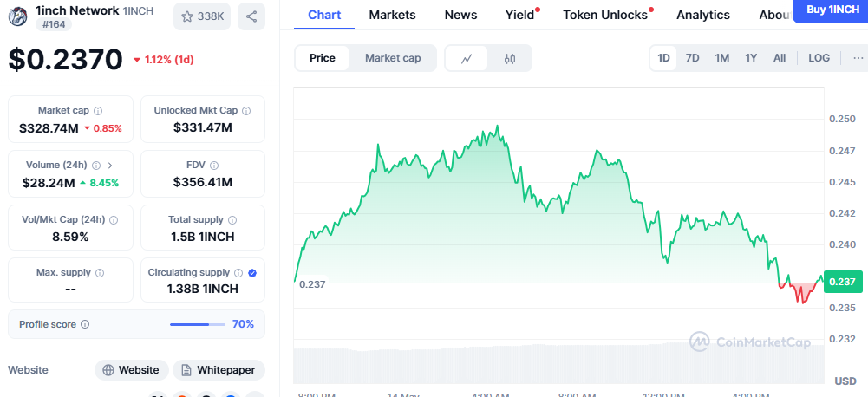Click the $28.24M volume value
The image size is (868, 397).
point(49,183)
